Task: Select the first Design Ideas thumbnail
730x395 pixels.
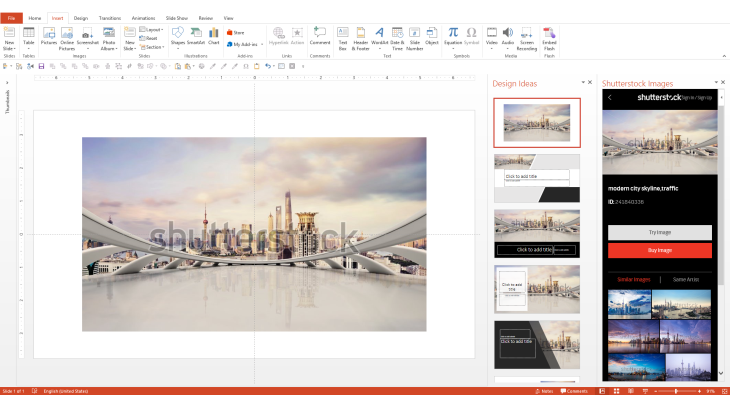Action: [537, 123]
